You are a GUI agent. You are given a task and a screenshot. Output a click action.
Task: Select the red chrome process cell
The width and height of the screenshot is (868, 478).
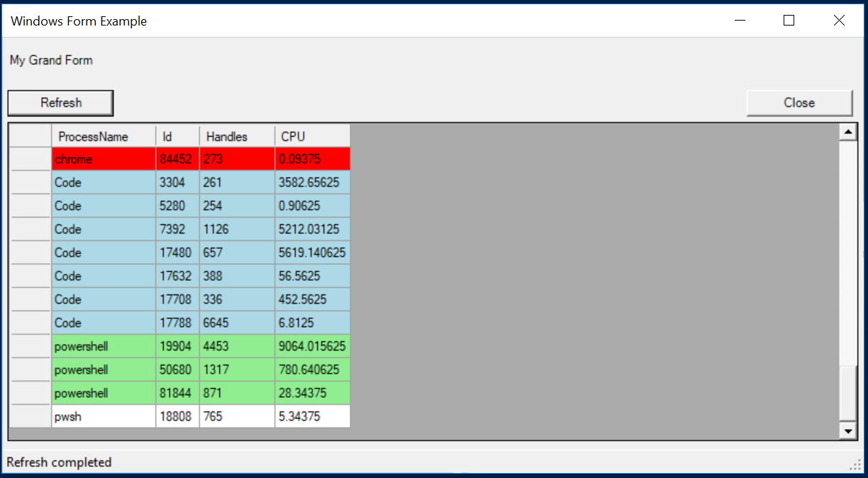(x=104, y=160)
